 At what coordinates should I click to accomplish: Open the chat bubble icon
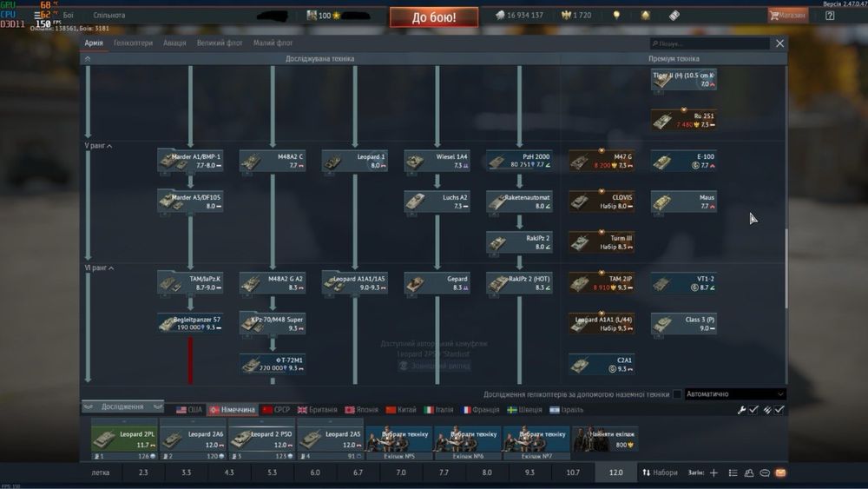765,472
